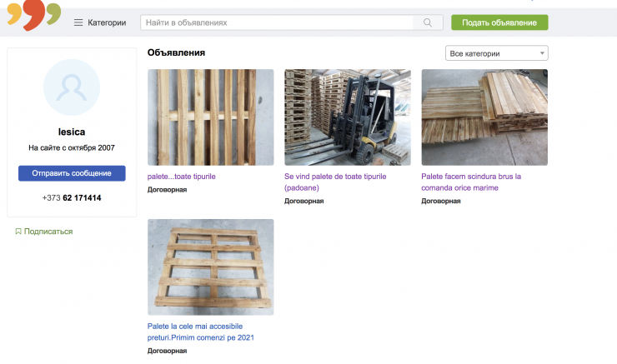
Task: Click the upright pallet slats thumbnail
Action: (210, 117)
